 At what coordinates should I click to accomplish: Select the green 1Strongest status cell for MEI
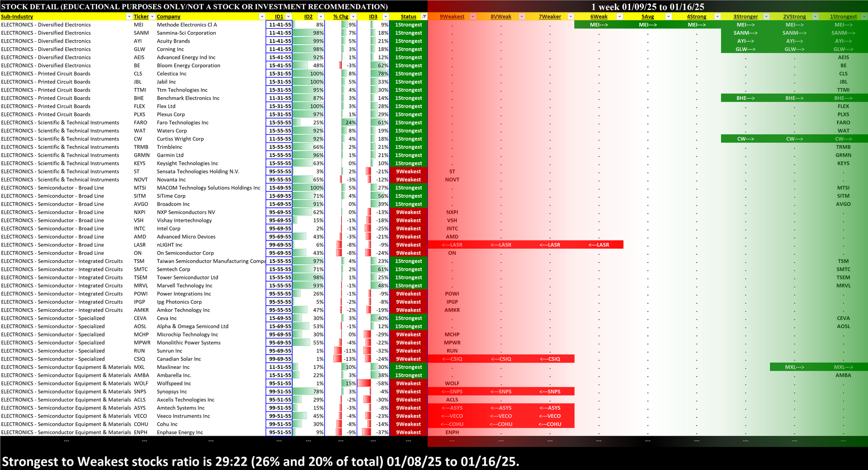click(x=408, y=25)
